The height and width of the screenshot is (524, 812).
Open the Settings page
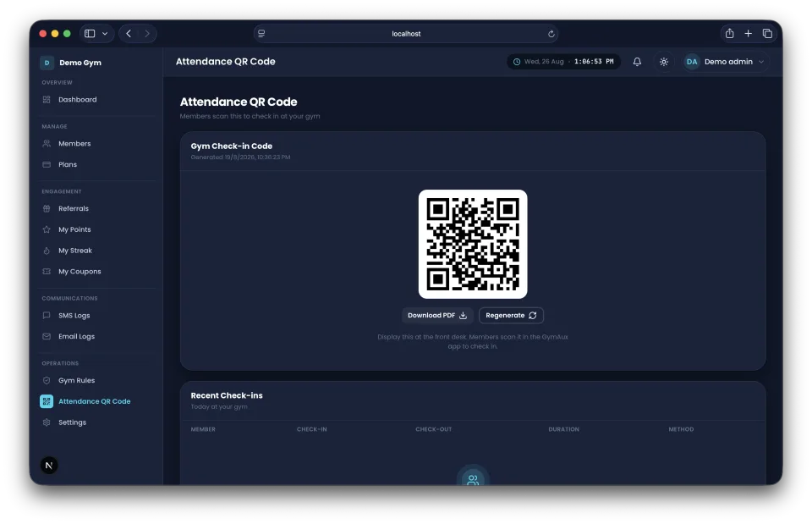coord(73,422)
